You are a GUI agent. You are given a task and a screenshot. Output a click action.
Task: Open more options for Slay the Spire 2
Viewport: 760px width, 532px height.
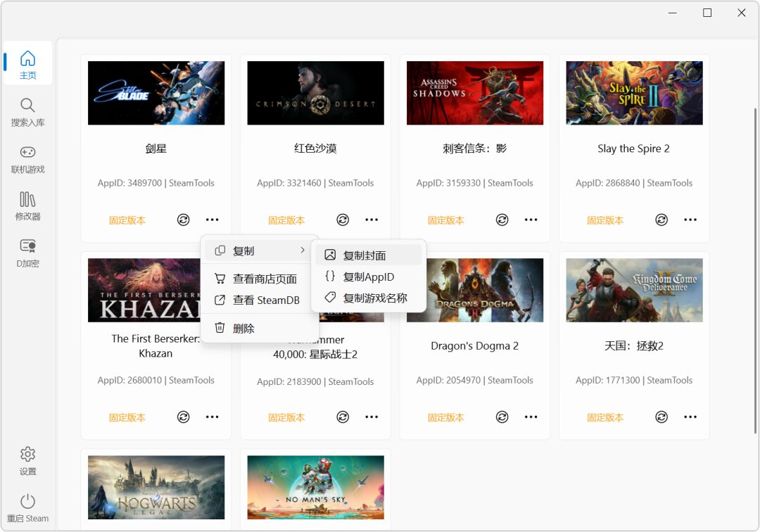pyautogui.click(x=691, y=220)
